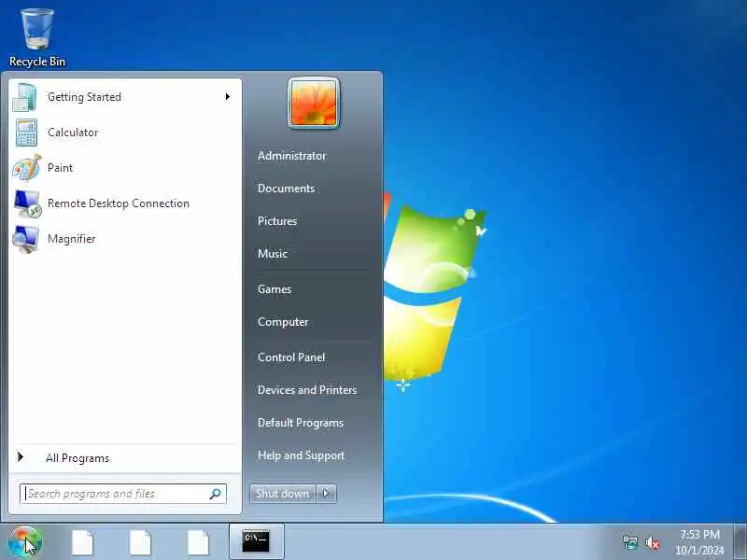This screenshot has width=747, height=560.
Task: Click the Remote Desktop Connection icon
Action: (27, 203)
